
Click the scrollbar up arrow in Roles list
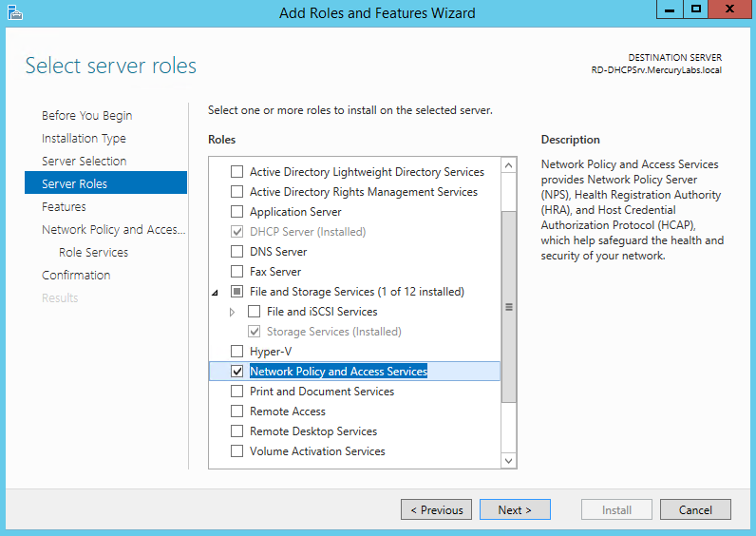[x=509, y=166]
